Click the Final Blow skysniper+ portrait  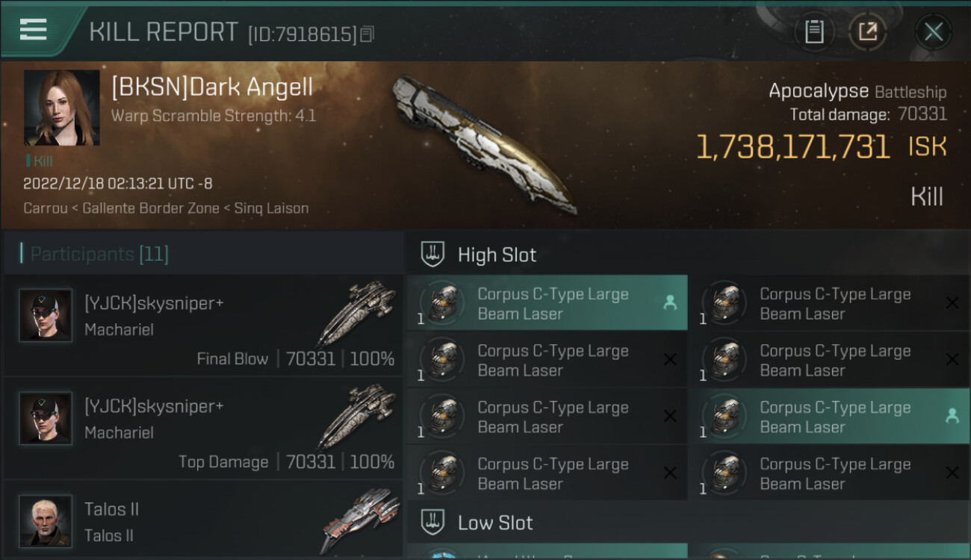[46, 315]
